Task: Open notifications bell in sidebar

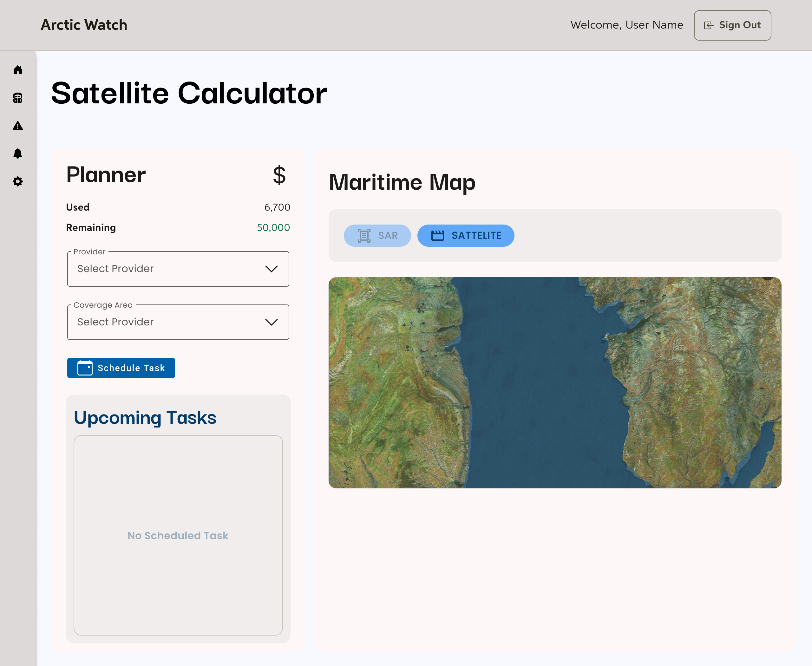Action: [18, 153]
